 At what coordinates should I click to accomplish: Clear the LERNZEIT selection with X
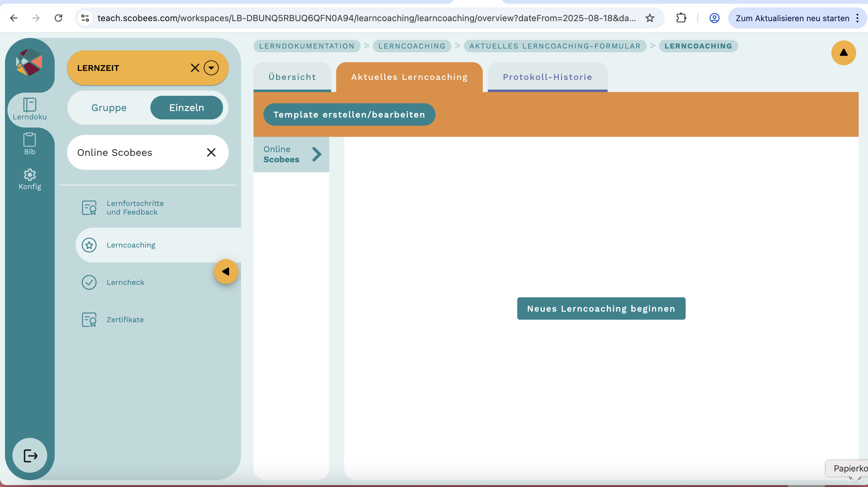coord(195,68)
